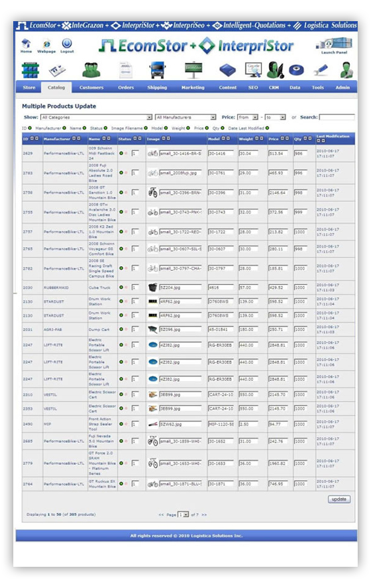Viewport: 371px width, 588px height.
Task: Switch to the Admin tab
Action: tap(343, 87)
